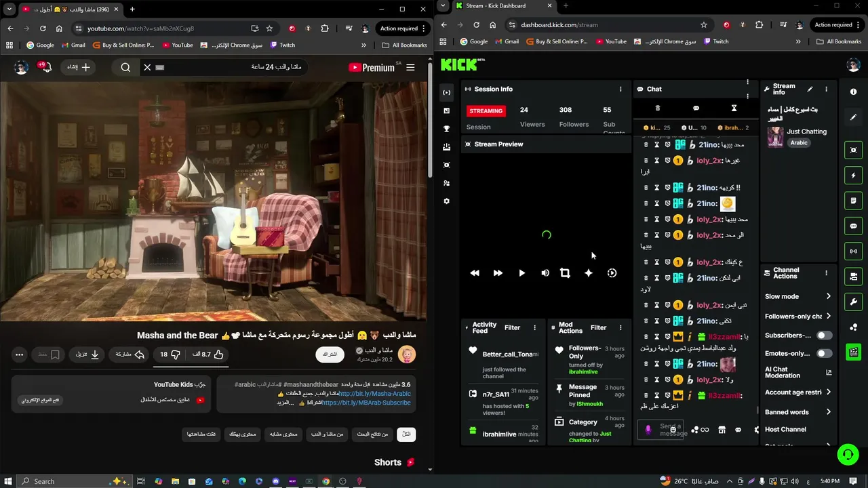The height and width of the screenshot is (488, 868).
Task: Click the speech bubble icon in Chat header
Action: 696,108
